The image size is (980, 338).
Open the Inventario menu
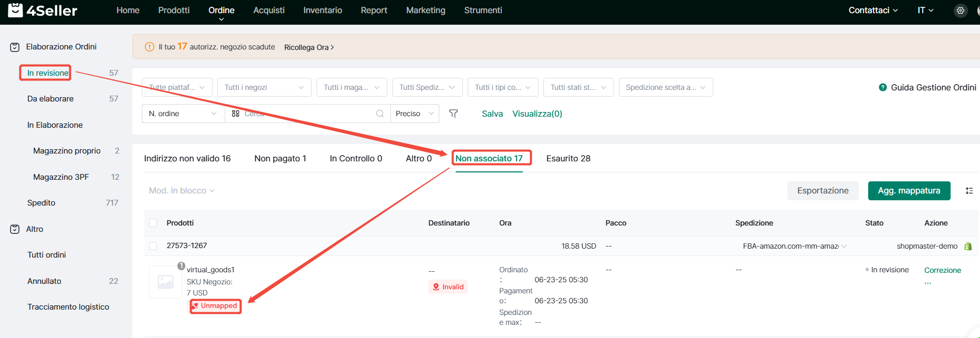(x=322, y=10)
